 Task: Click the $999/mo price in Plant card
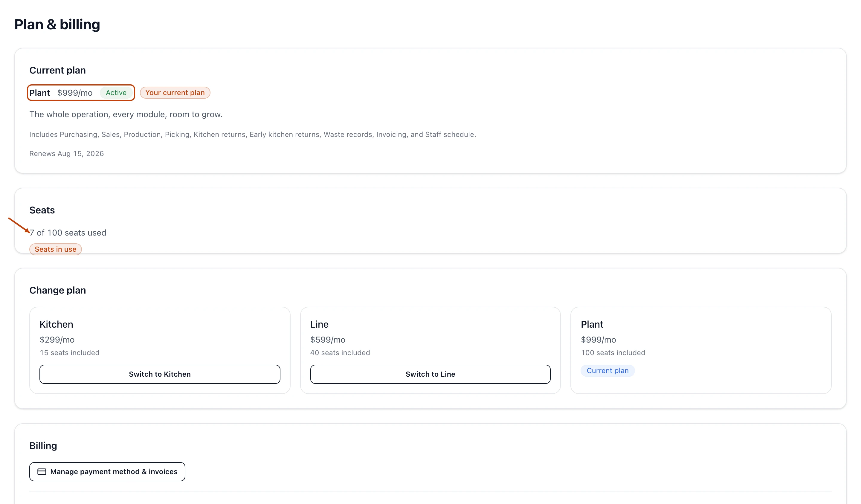(598, 339)
